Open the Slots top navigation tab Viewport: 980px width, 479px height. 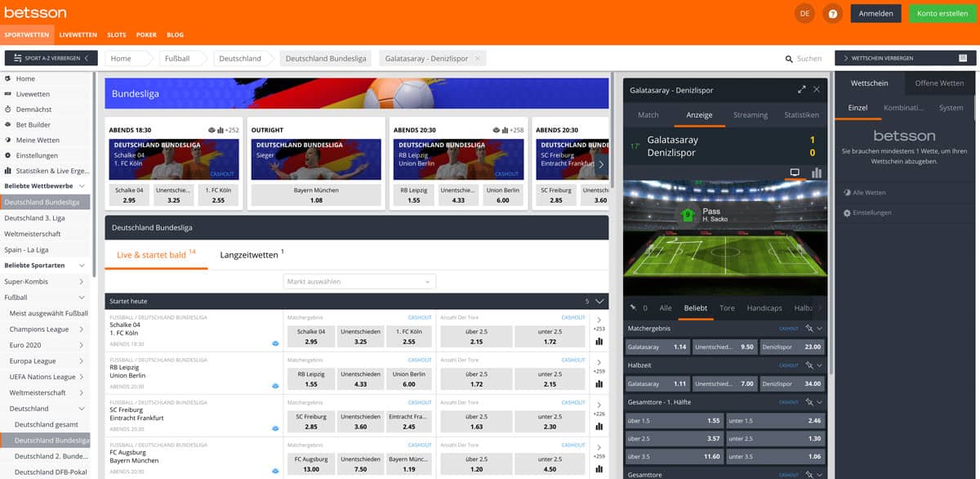point(117,35)
